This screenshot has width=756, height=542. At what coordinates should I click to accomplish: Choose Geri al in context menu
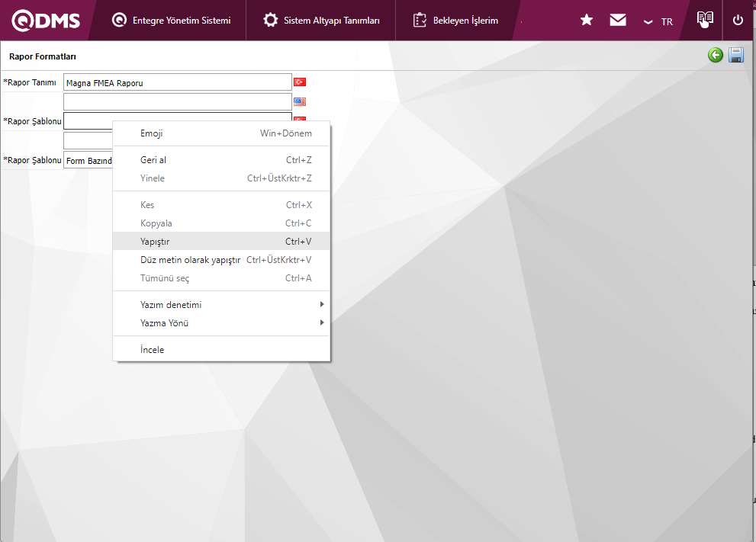pos(221,160)
